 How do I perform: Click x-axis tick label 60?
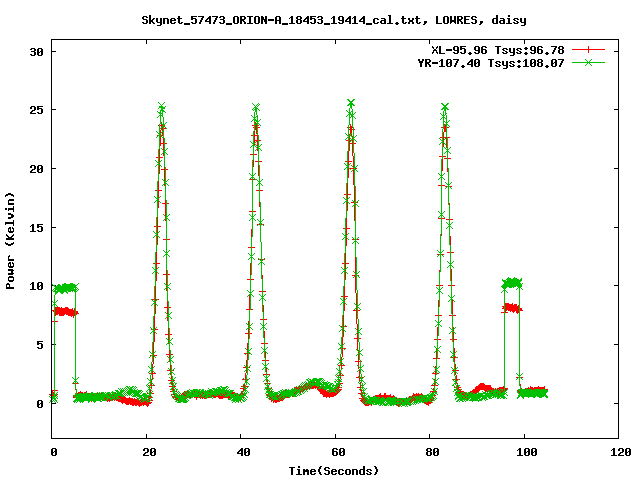(x=338, y=452)
